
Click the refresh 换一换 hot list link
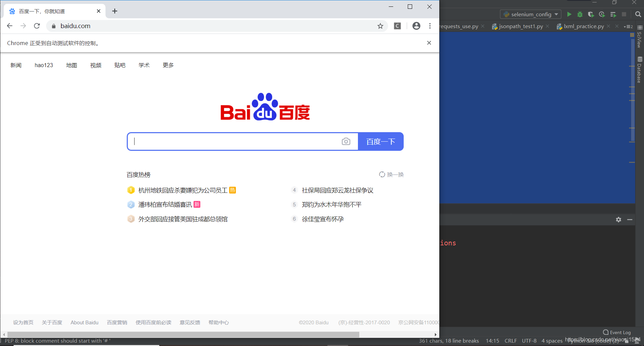click(x=391, y=175)
